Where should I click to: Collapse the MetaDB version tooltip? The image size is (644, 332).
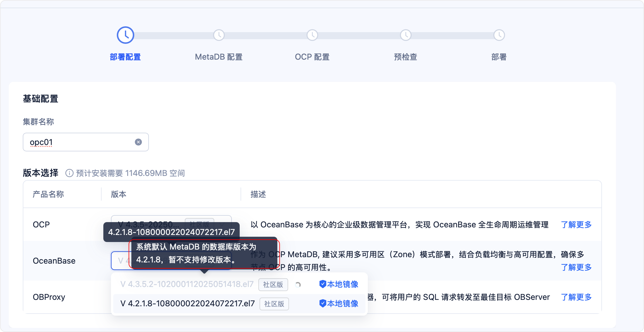[x=204, y=254]
